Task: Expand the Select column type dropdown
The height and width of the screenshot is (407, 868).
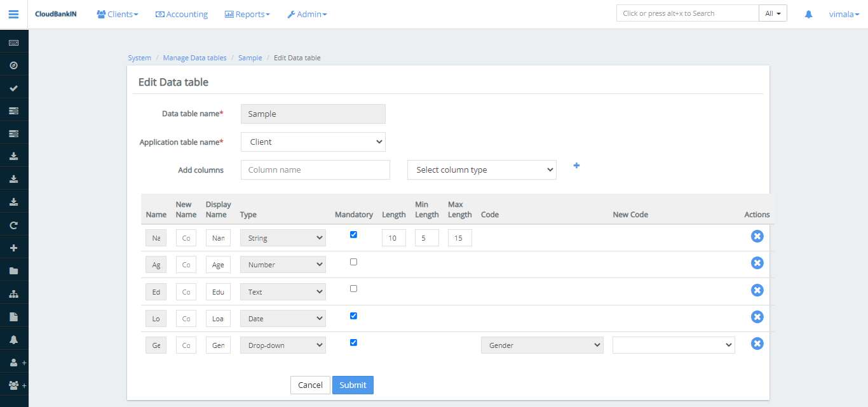Action: [481, 170]
